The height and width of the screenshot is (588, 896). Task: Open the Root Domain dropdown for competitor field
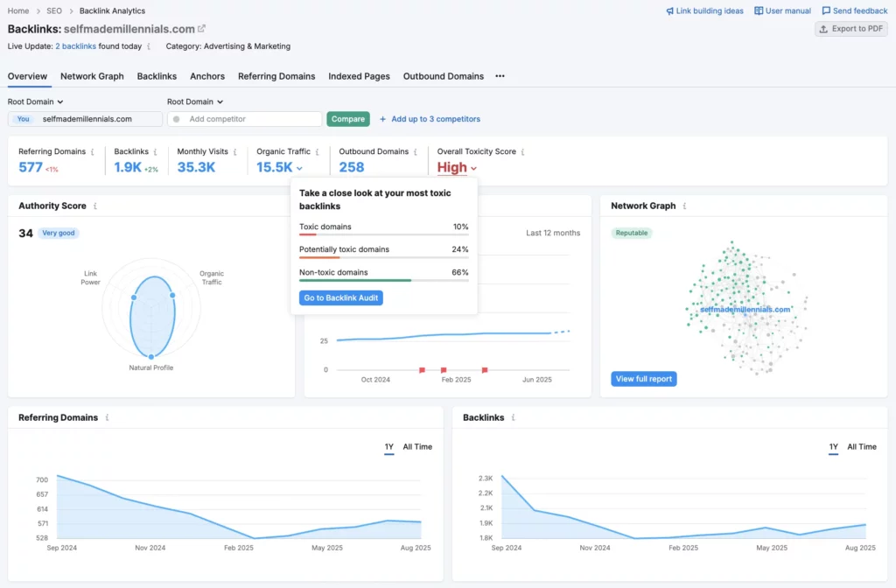pyautogui.click(x=194, y=101)
